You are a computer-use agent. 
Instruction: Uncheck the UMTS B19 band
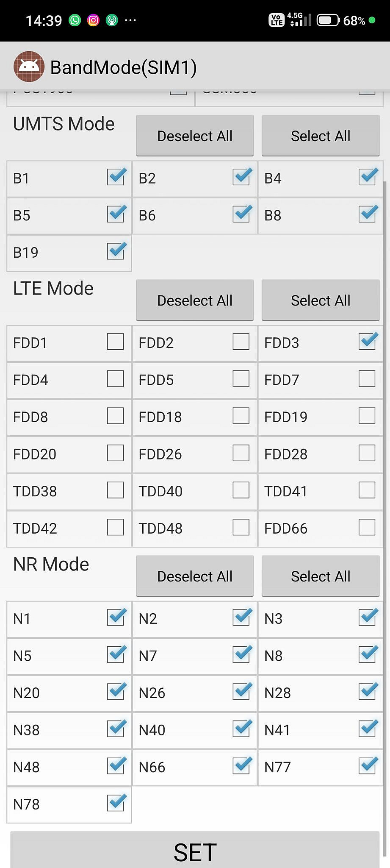point(116,251)
